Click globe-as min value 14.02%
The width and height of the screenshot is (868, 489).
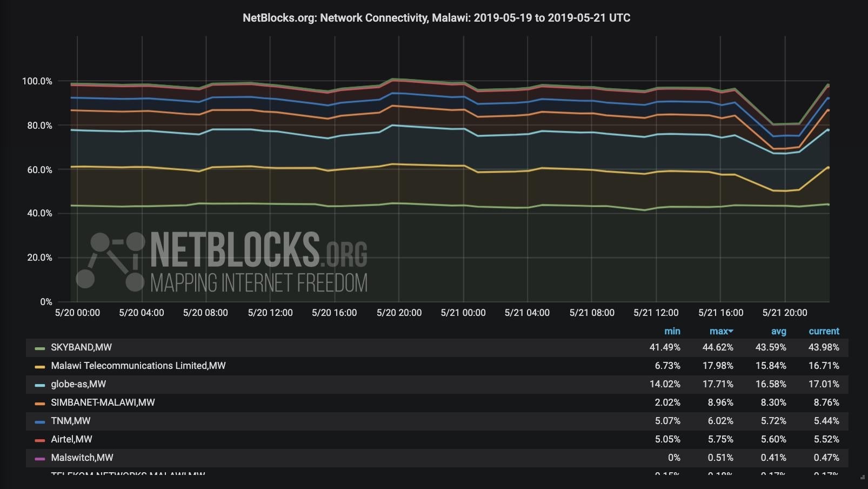click(665, 384)
